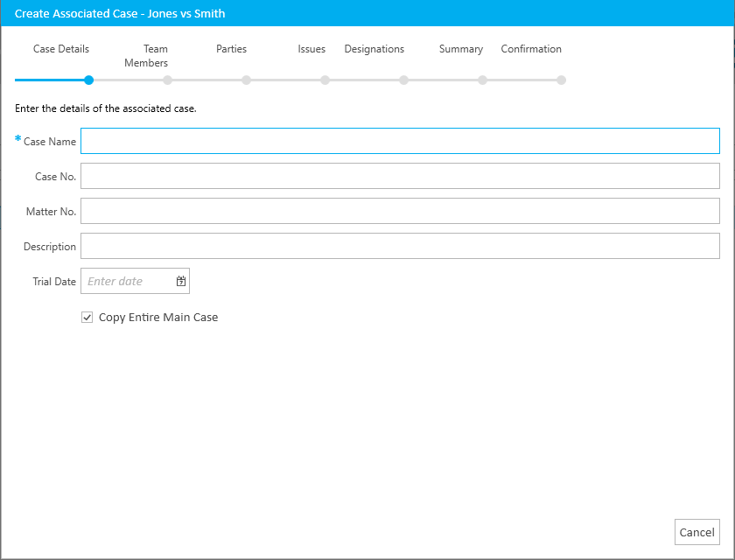The image size is (735, 560).
Task: Focus the Case Name input field
Action: pyautogui.click(x=400, y=141)
